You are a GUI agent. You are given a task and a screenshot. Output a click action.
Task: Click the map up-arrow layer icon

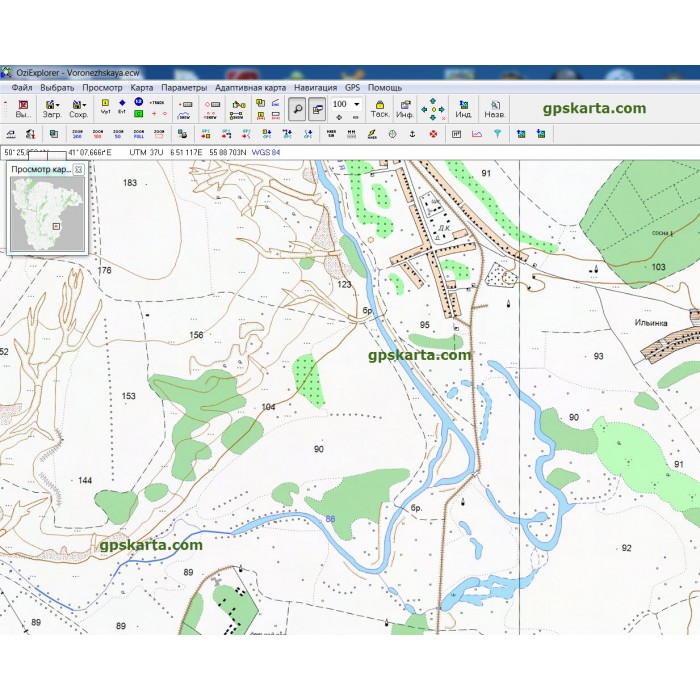521,133
